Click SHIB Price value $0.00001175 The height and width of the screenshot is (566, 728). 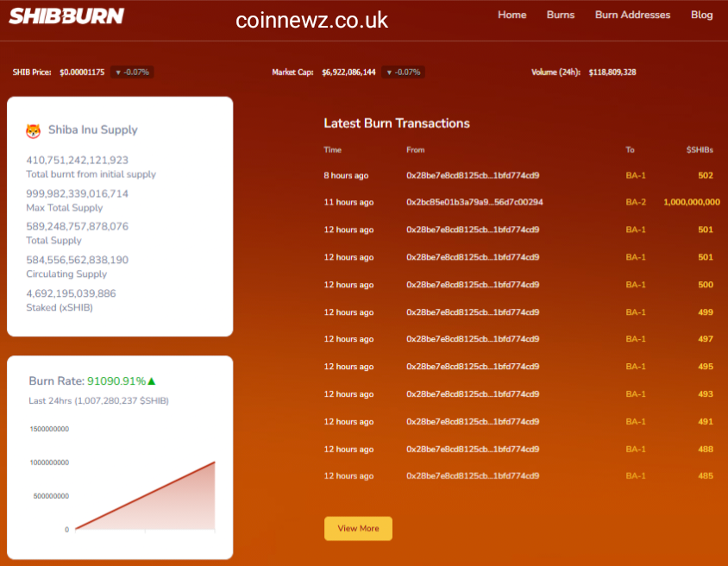(x=82, y=72)
